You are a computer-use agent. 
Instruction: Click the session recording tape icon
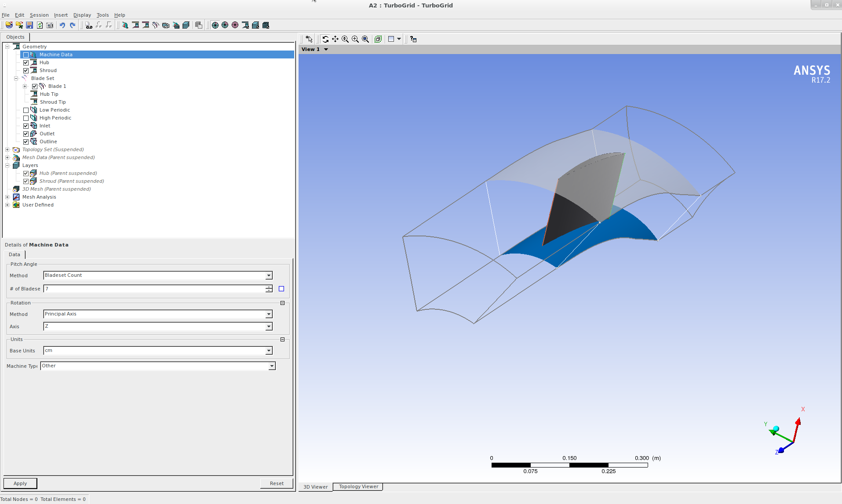(89, 25)
